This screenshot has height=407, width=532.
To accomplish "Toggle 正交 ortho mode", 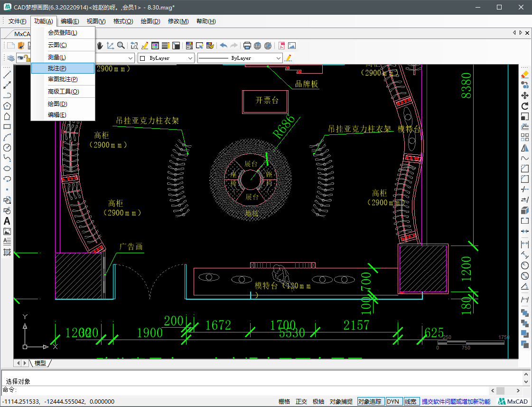I will coord(301,402).
